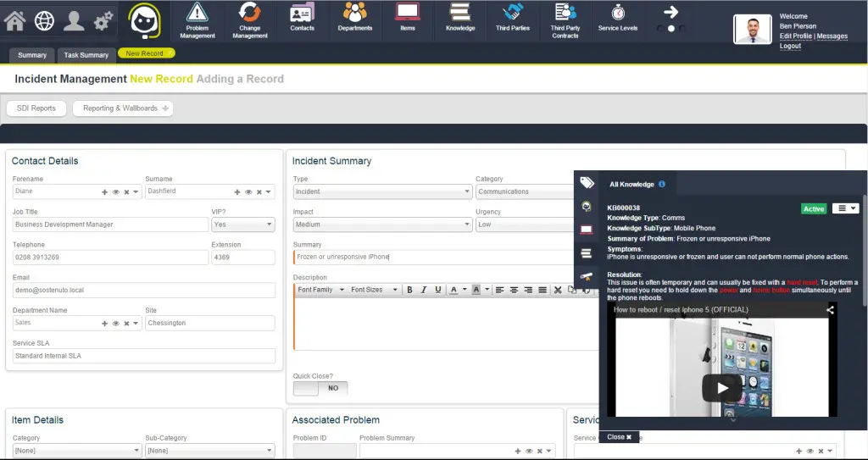Select the New Record tab
Viewport: 868px width, 460px height.
(146, 53)
